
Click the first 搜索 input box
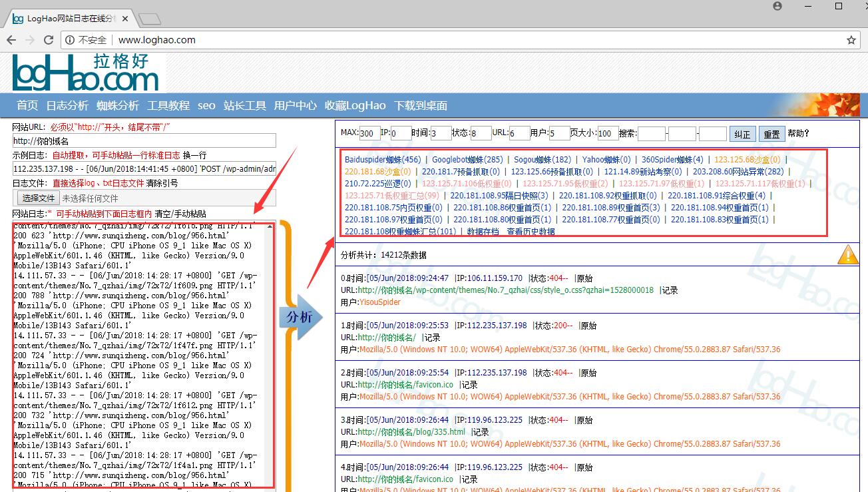pos(652,133)
